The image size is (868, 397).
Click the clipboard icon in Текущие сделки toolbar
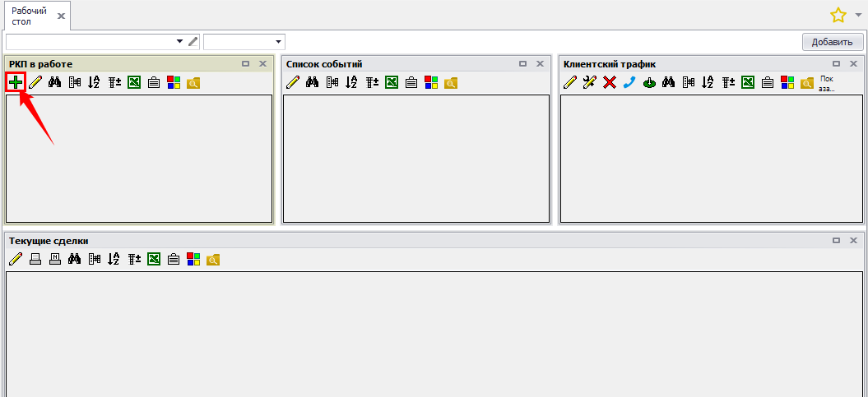click(x=173, y=260)
